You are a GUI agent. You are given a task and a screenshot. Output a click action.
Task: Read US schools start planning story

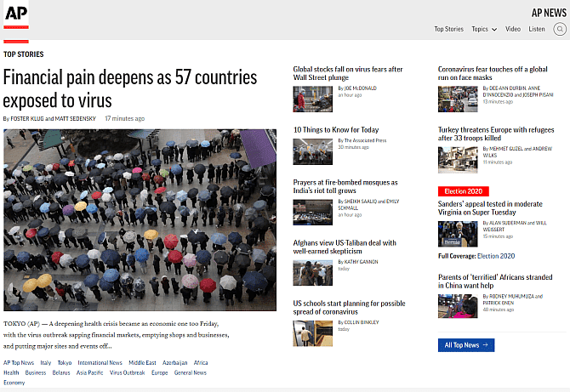coord(349,307)
